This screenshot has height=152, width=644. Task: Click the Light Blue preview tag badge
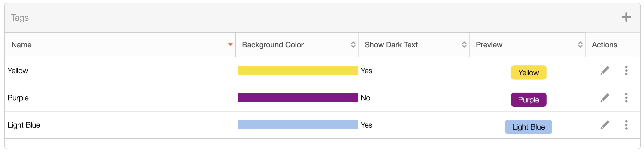tap(528, 127)
